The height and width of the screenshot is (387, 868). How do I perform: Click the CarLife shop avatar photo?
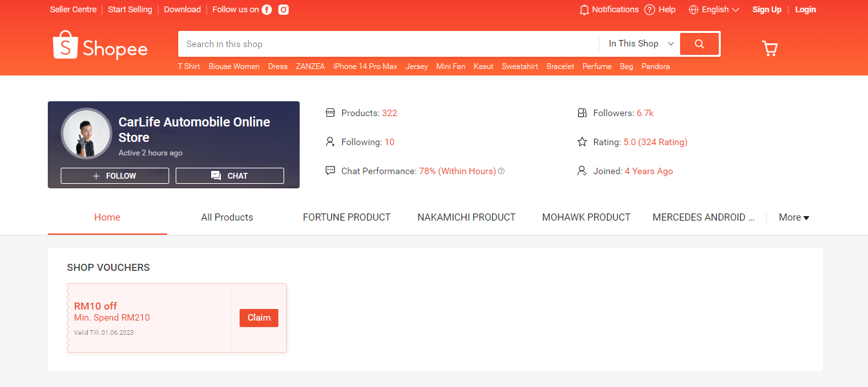(x=87, y=134)
